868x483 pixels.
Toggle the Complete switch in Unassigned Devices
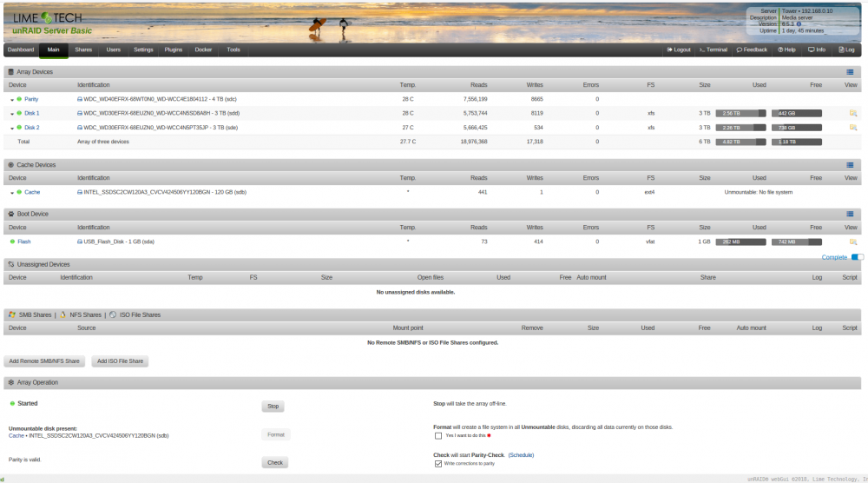coord(857,257)
